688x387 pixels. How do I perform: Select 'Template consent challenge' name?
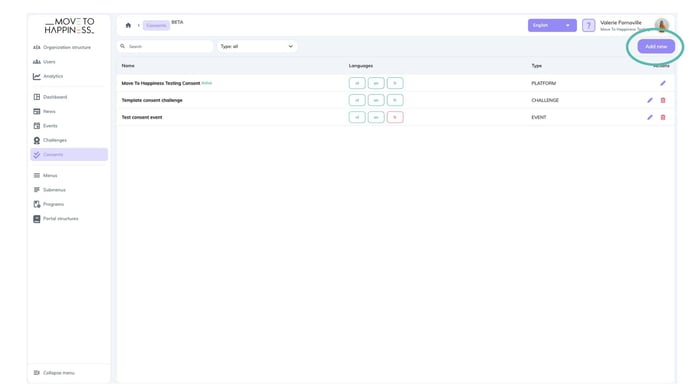click(152, 100)
